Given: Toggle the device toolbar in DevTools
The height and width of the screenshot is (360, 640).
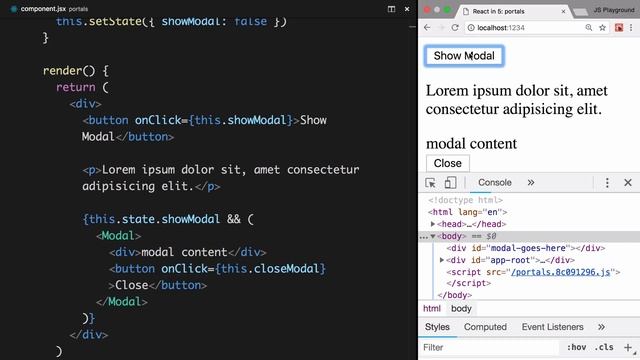Looking at the screenshot, I should pyautogui.click(x=450, y=183).
